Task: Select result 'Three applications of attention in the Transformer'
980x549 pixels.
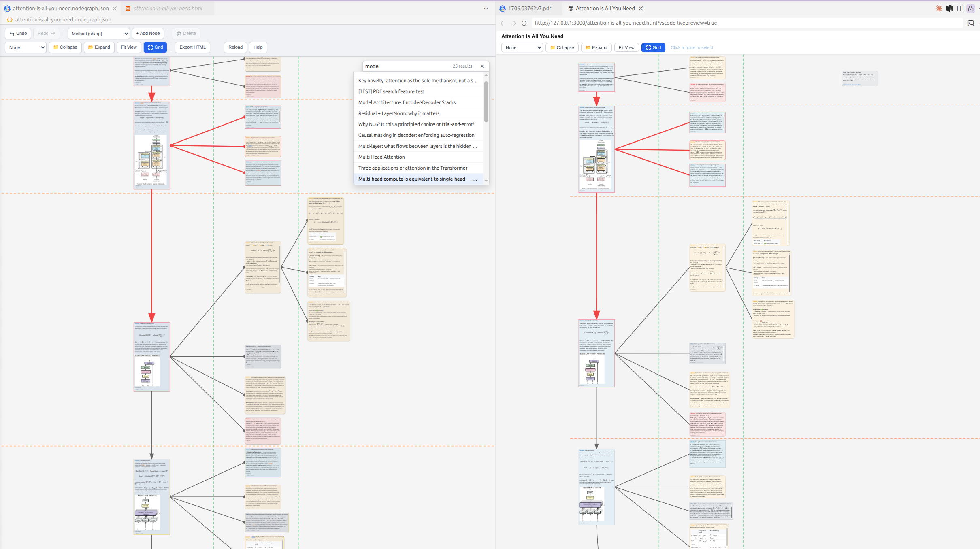Action: point(418,168)
